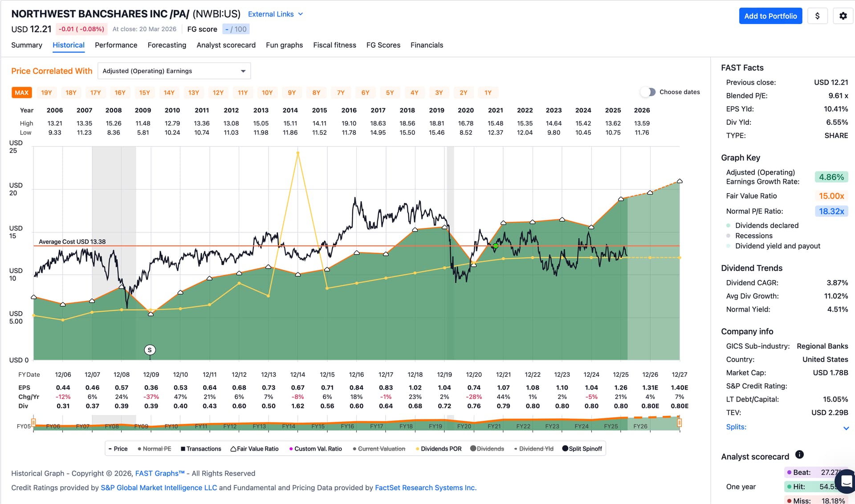Expand the Splits section chevron
Screen dimensions: 855x504
click(846, 428)
